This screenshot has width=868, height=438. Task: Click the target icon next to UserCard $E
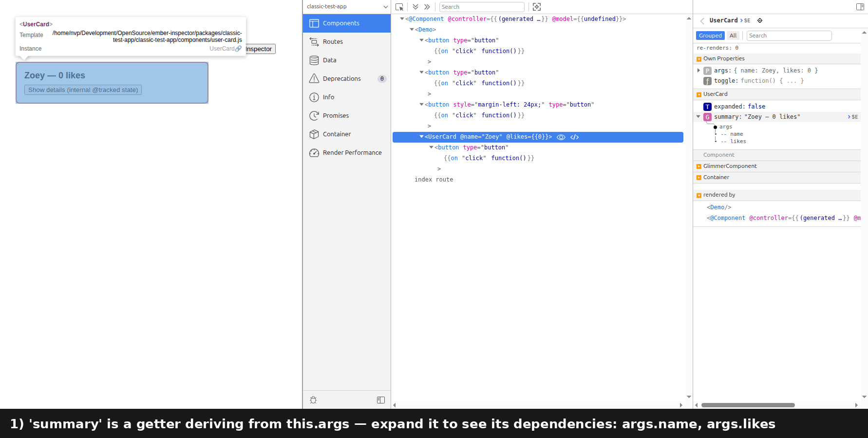pos(760,20)
